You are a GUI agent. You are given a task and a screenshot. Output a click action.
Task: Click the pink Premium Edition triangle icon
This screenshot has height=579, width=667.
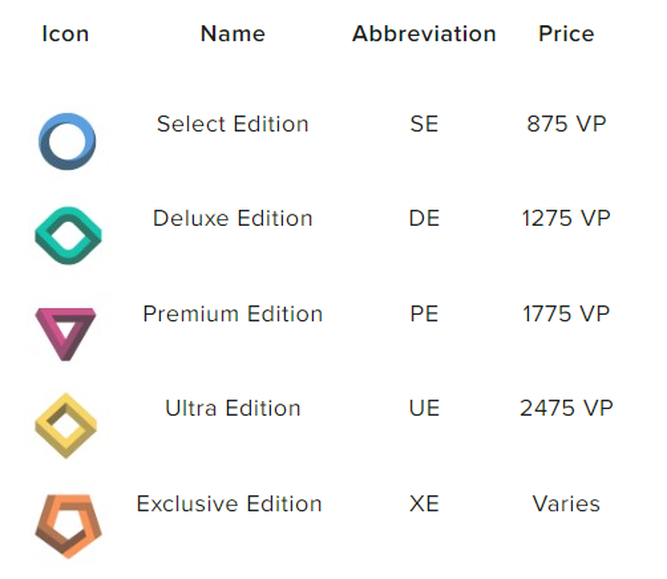(66, 334)
